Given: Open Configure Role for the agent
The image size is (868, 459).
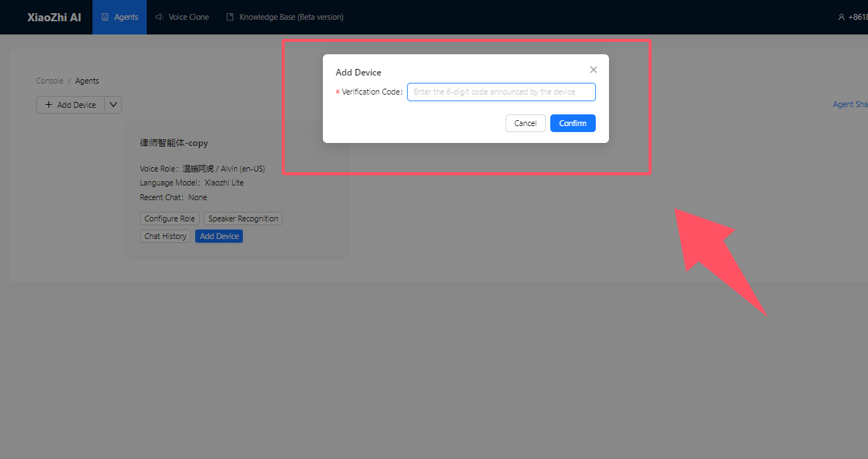Looking at the screenshot, I should click(169, 219).
